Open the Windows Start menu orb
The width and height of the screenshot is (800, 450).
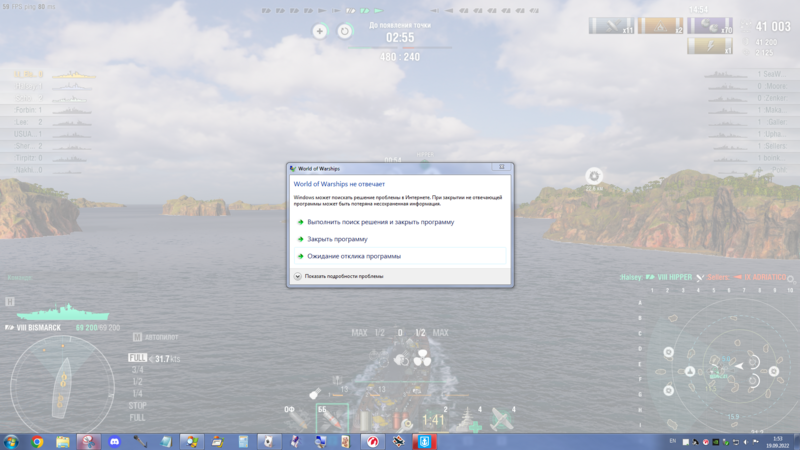[x=11, y=442]
